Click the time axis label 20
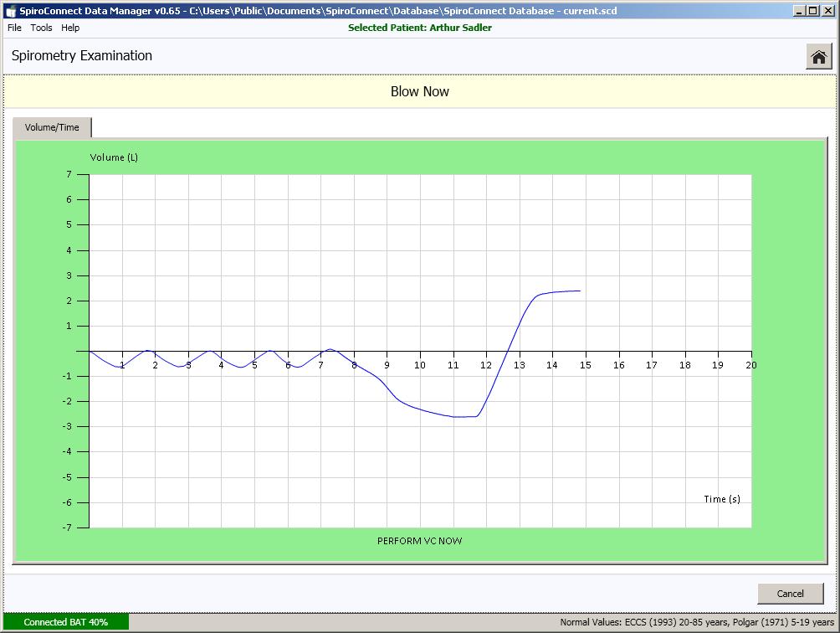 click(751, 365)
